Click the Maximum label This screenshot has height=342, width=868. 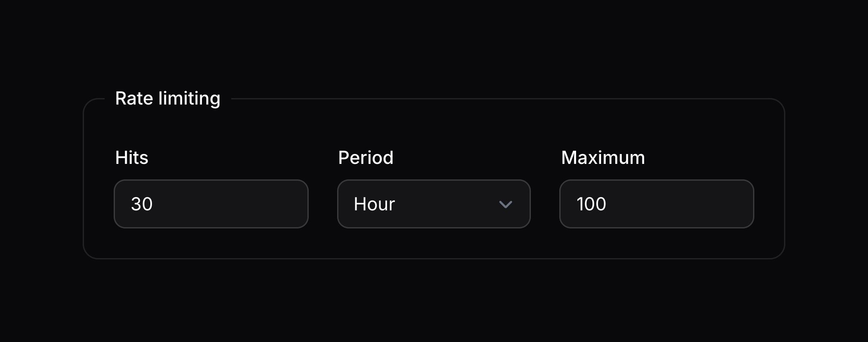[x=603, y=157]
